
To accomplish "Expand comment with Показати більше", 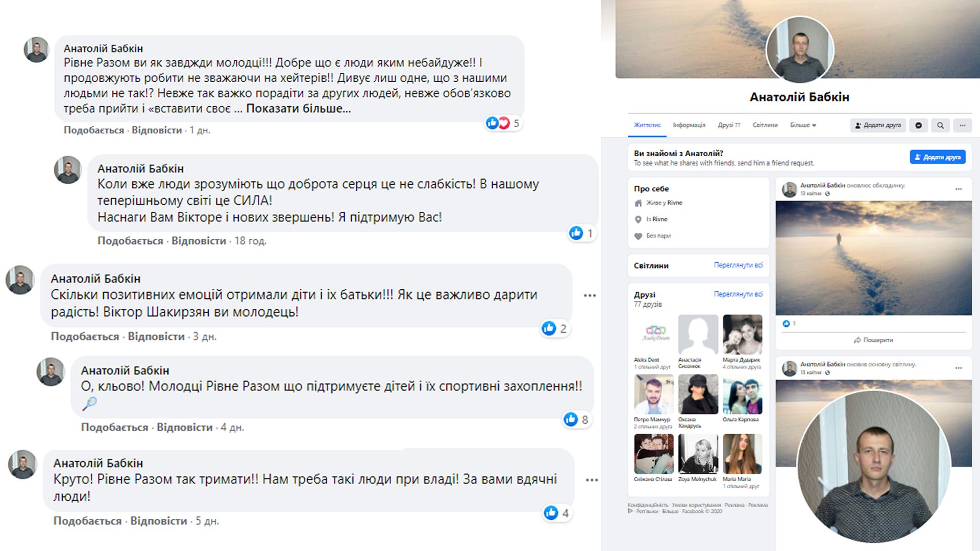I will pos(299,108).
